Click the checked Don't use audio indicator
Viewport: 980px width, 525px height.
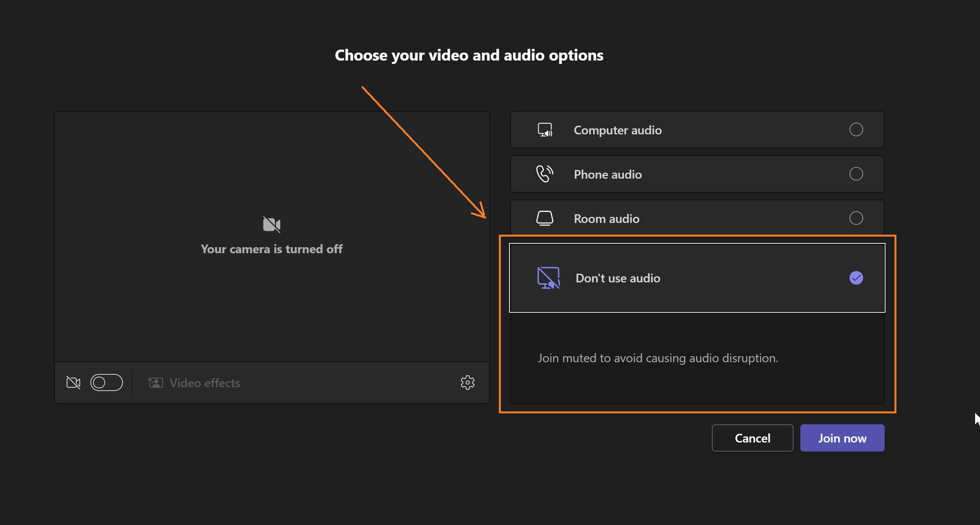pos(856,278)
